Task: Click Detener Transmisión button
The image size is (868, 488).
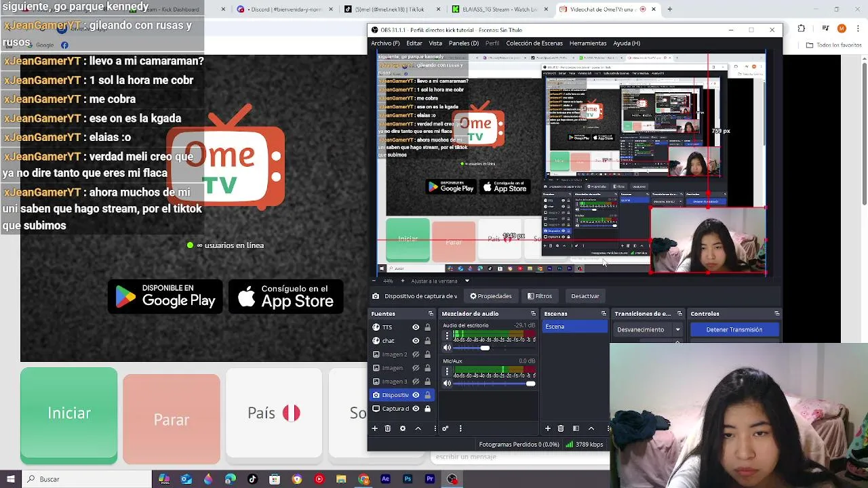Action: [x=734, y=329]
